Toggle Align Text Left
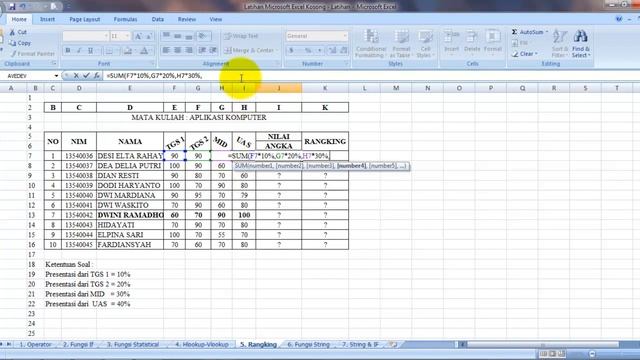Screen dimensions: 640x360 tap(166, 50)
